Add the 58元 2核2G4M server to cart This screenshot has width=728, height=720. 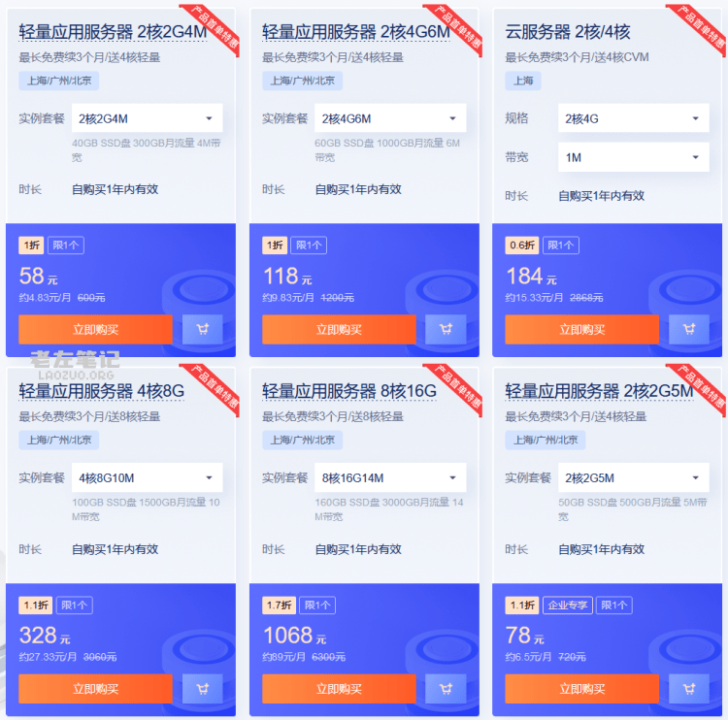pos(203,330)
